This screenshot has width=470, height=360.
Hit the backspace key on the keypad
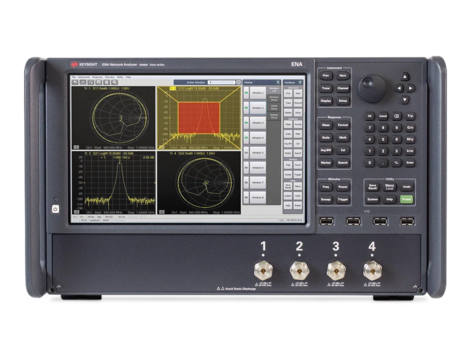pyautogui.click(x=396, y=116)
